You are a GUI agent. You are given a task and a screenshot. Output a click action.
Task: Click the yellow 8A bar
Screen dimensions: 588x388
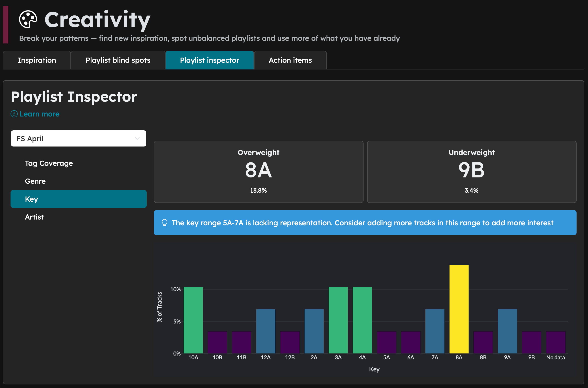(459, 309)
